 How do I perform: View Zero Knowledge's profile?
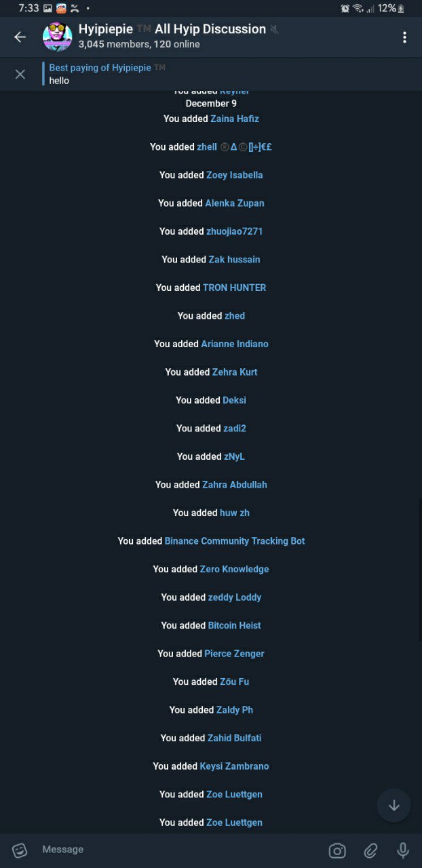tap(235, 570)
